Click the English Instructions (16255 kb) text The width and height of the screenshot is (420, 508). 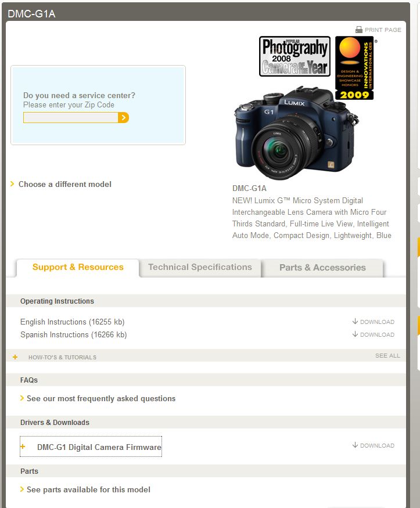click(x=72, y=322)
